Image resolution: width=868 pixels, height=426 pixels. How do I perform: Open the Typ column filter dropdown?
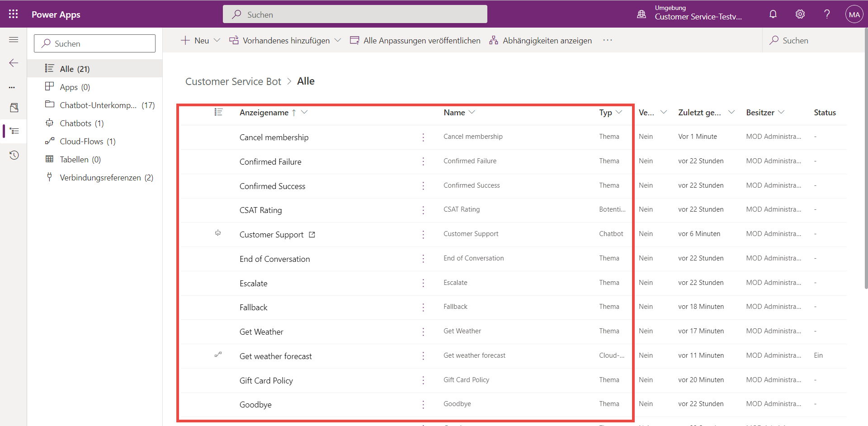(x=619, y=112)
